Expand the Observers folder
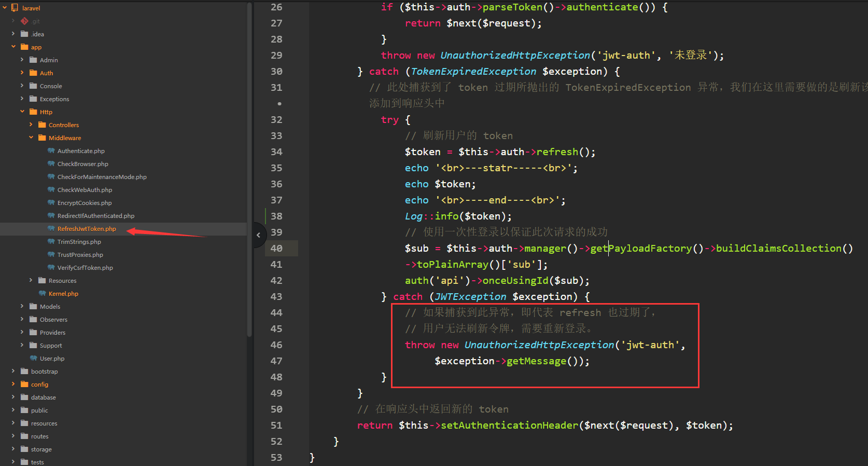Screen dimensions: 868x466 pos(22,319)
